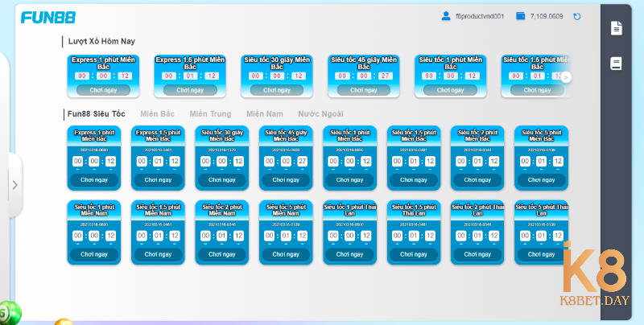Viewport: 644px width, 325px height.
Task: Switch to the Miền Bắc tab
Action: click(157, 114)
